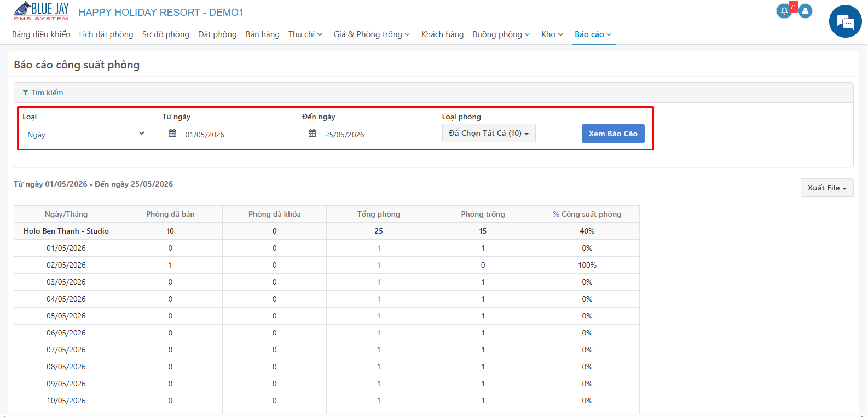Open the notifications bell icon

[x=784, y=11]
